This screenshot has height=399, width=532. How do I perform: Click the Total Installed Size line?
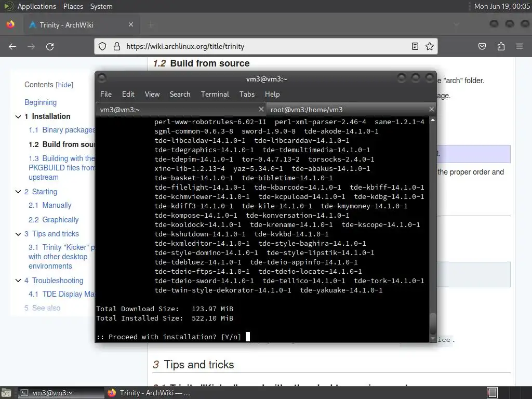tap(165, 318)
